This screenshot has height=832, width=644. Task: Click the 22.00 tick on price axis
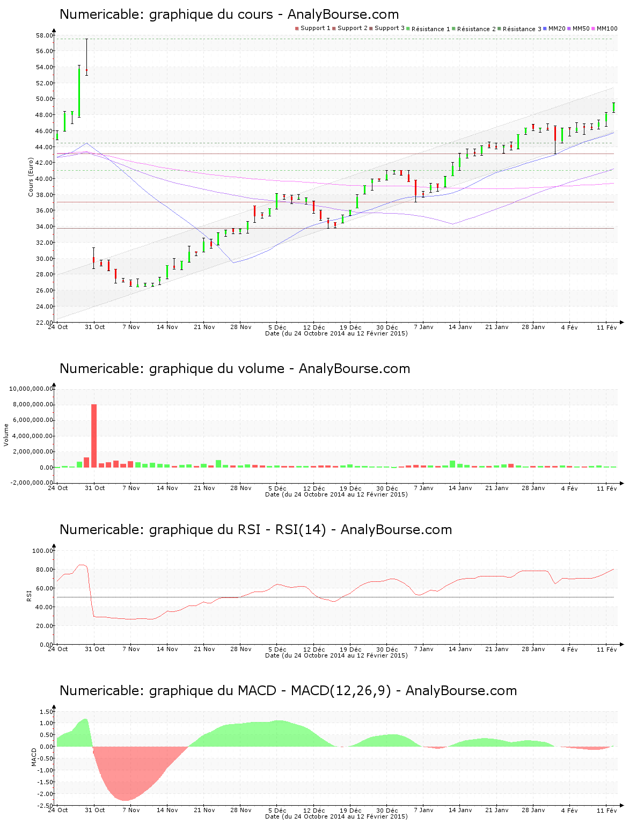pyautogui.click(x=45, y=323)
